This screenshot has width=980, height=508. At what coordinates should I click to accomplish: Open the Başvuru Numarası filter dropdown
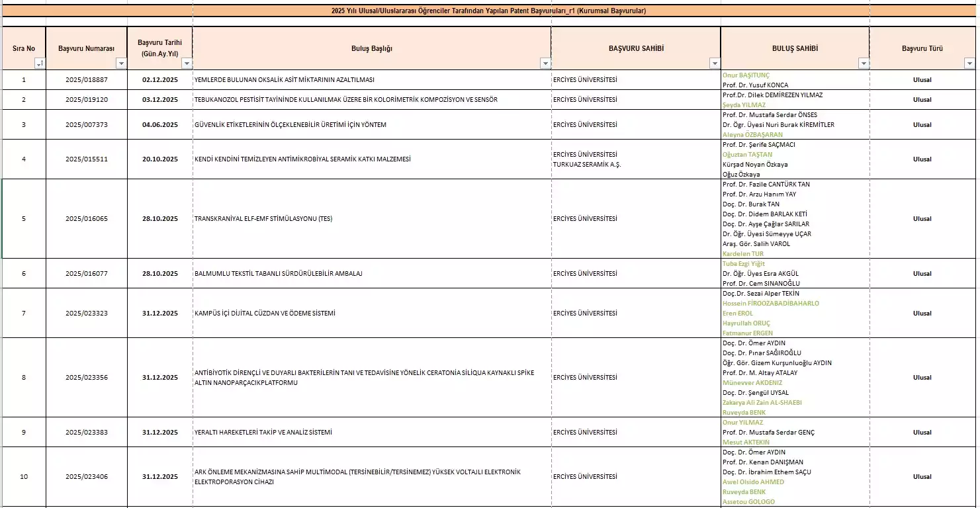tap(121, 63)
